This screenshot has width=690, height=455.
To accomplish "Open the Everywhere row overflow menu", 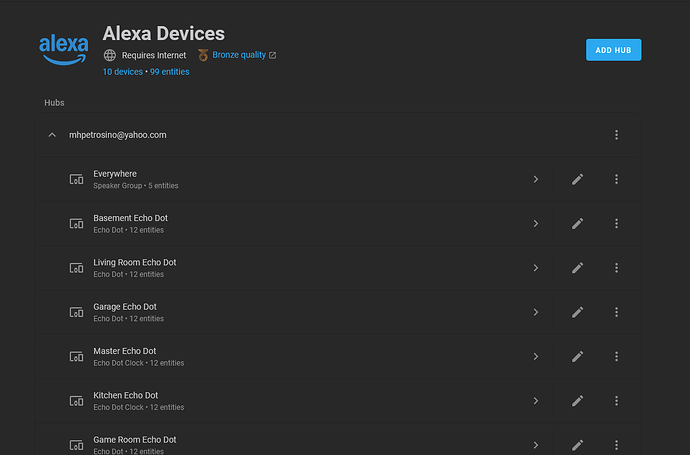I will (x=616, y=179).
